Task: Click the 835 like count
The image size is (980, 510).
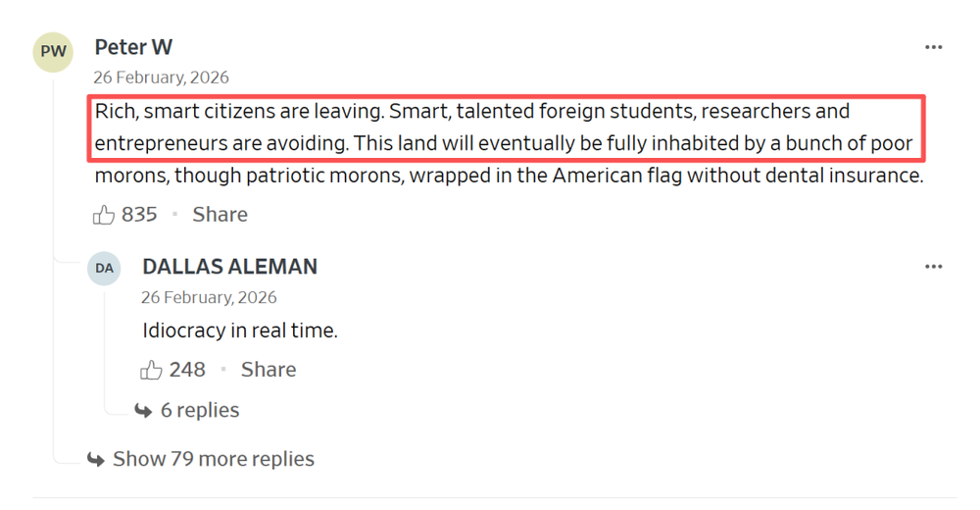Action: pos(139,215)
